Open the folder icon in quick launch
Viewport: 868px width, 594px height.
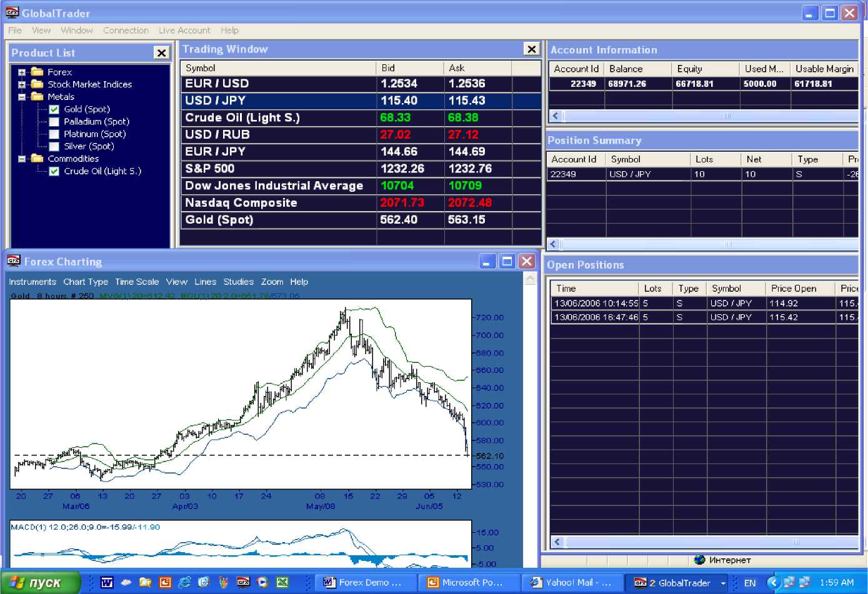click(146, 582)
